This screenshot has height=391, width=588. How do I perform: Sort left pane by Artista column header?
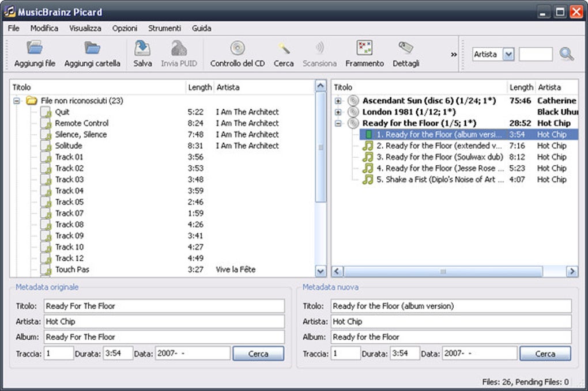[x=265, y=87]
